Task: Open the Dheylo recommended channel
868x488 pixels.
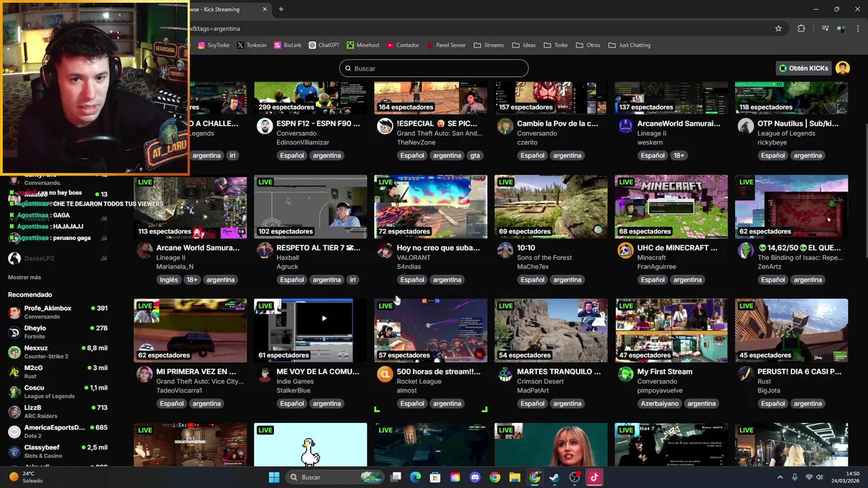Action: (58, 332)
